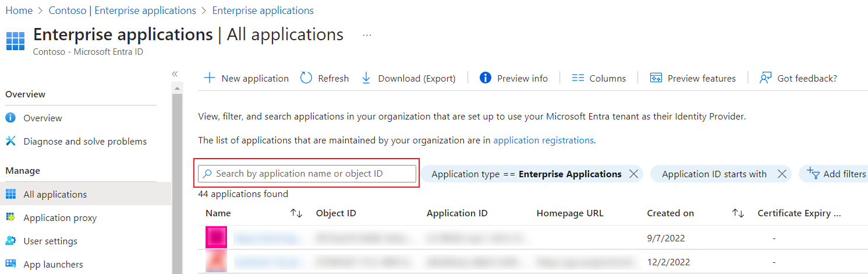Click the Diagnose and solve problems wrench icon

coord(10,141)
